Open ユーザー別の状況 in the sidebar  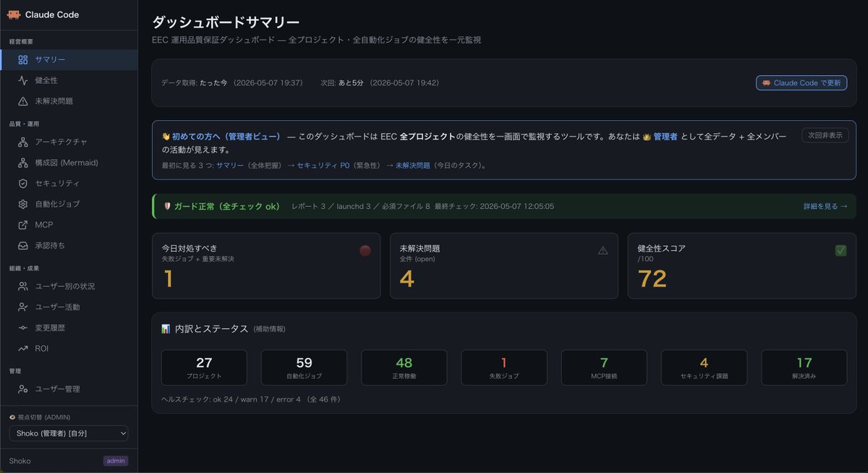pos(69,286)
